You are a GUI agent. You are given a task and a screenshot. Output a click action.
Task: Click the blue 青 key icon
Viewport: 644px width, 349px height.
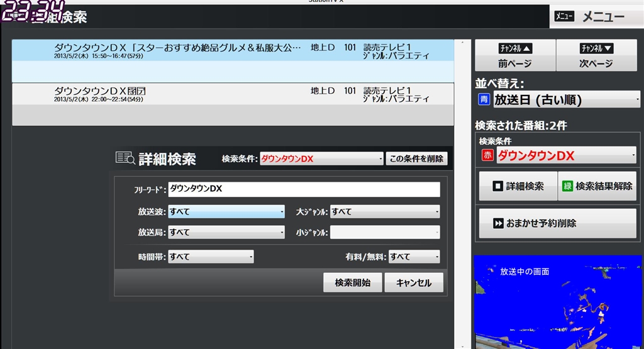(484, 99)
